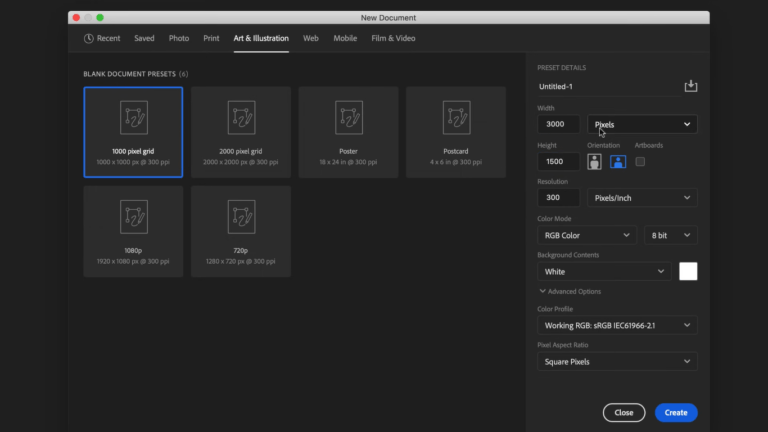
Task: Switch to the Photo tab
Action: 179,38
